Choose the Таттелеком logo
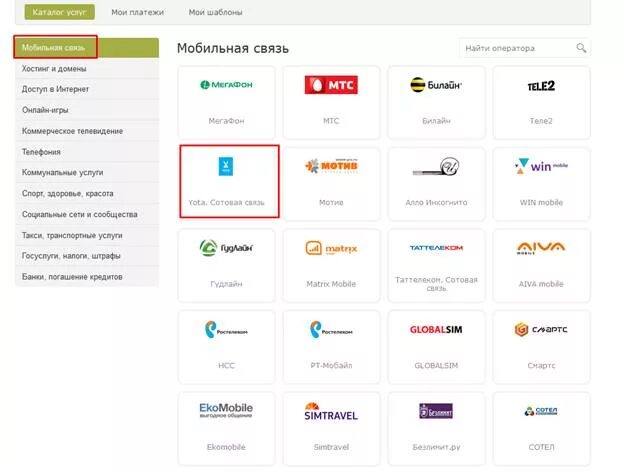Screen dimensions: 623x472 436,248
